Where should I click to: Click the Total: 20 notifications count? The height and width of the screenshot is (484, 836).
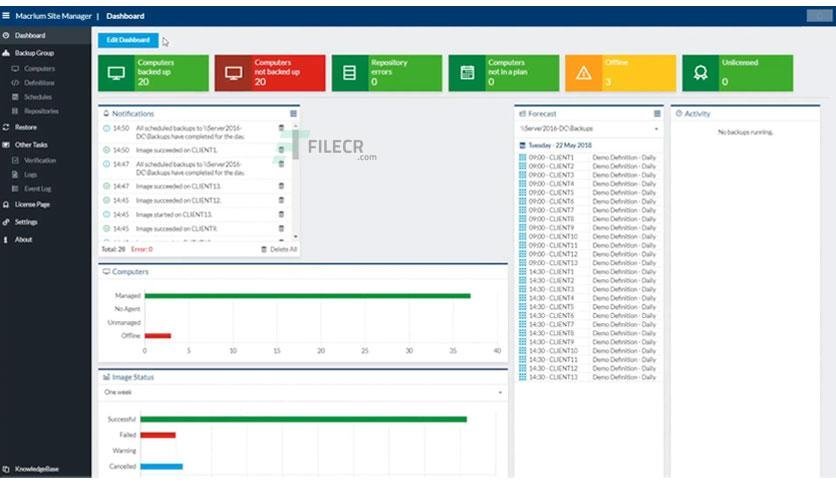[x=113, y=249]
